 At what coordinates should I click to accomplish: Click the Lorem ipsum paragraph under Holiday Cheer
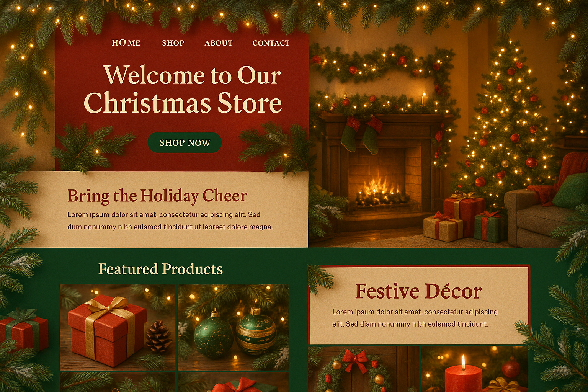click(170, 221)
